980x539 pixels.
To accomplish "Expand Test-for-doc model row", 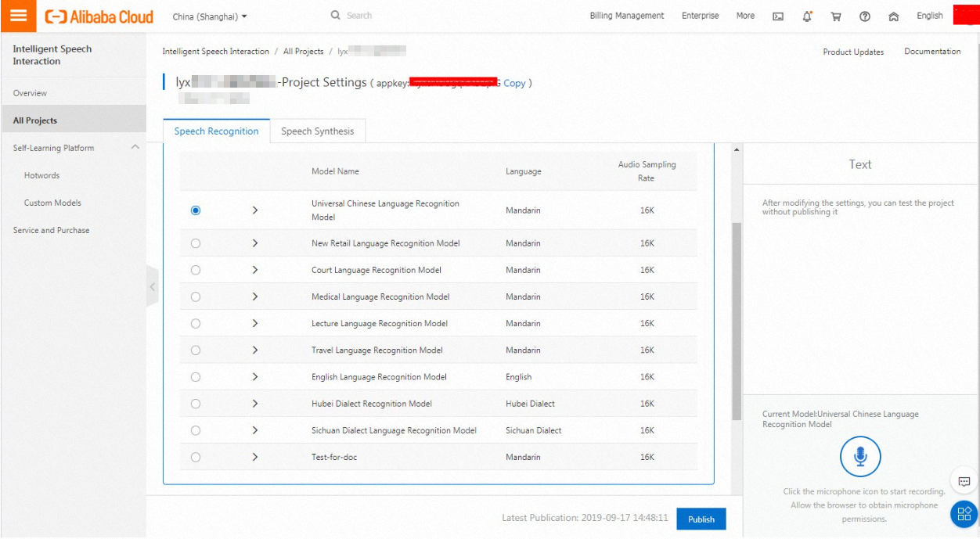I will pyautogui.click(x=255, y=457).
